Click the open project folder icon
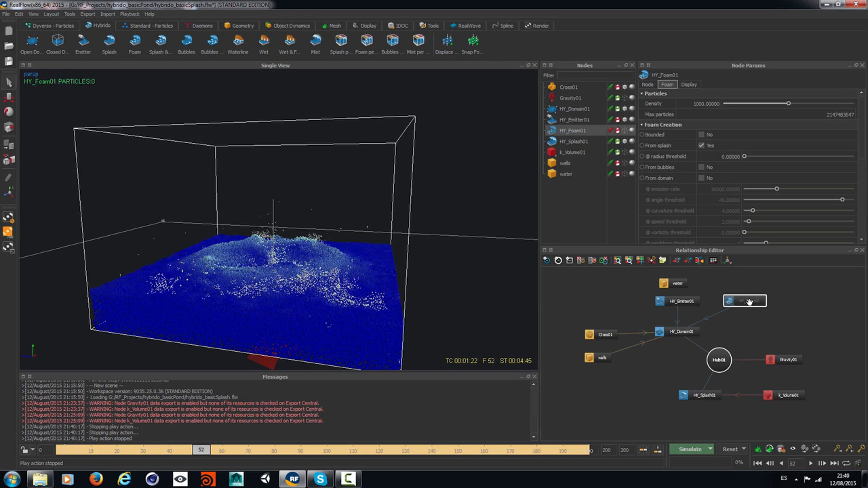This screenshot has height=488, width=868. tap(9, 46)
